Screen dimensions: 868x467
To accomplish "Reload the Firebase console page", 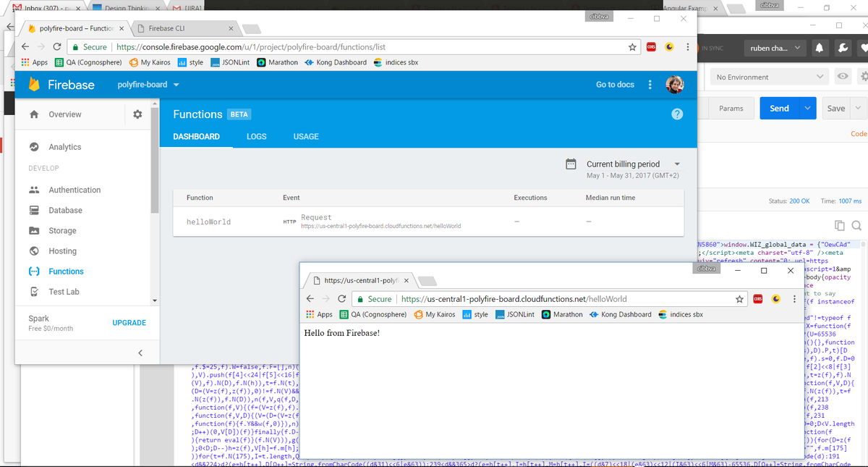I will [56, 47].
